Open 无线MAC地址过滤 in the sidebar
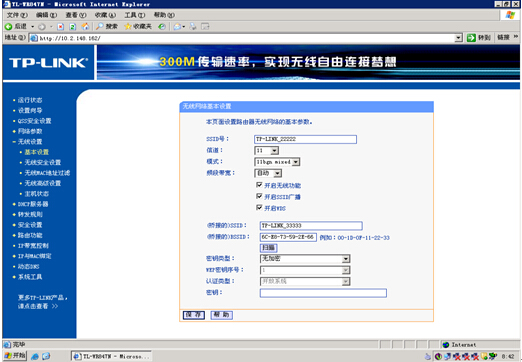The image size is (522, 362). coord(47,173)
